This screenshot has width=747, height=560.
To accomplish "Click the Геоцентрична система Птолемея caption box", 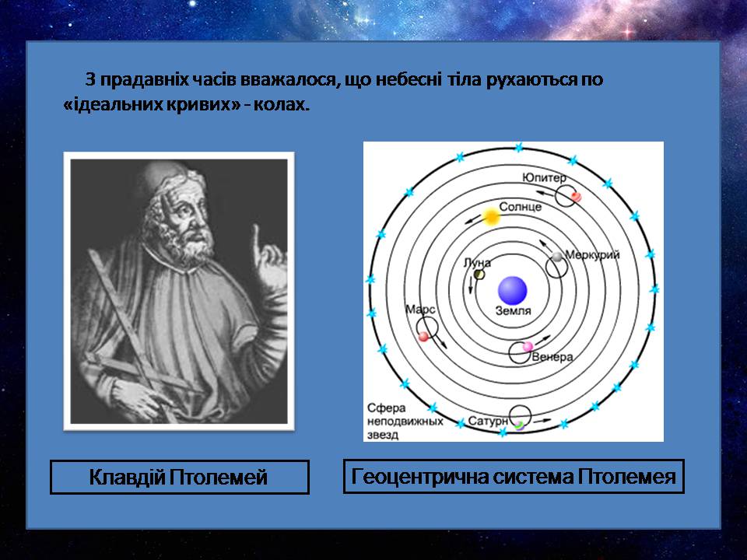I will click(x=514, y=476).
